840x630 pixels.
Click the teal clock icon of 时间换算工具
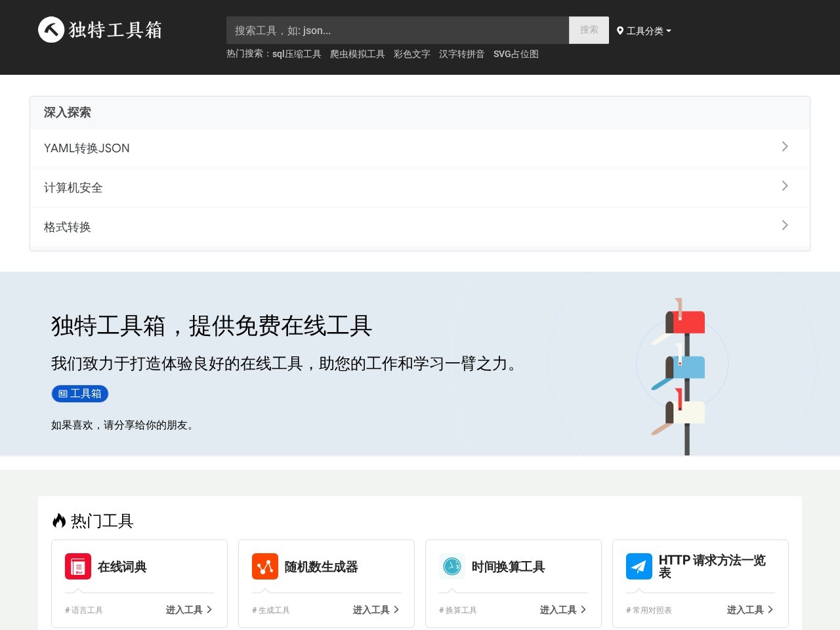(452, 566)
